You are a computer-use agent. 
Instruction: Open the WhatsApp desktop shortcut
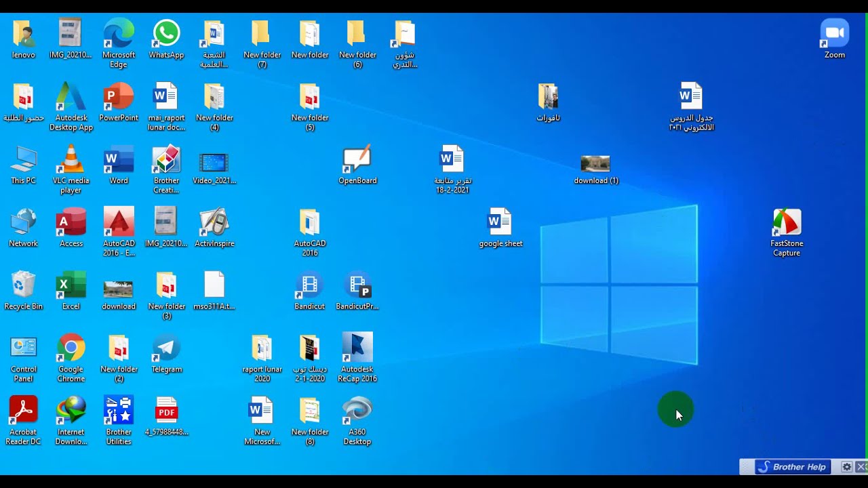click(166, 39)
